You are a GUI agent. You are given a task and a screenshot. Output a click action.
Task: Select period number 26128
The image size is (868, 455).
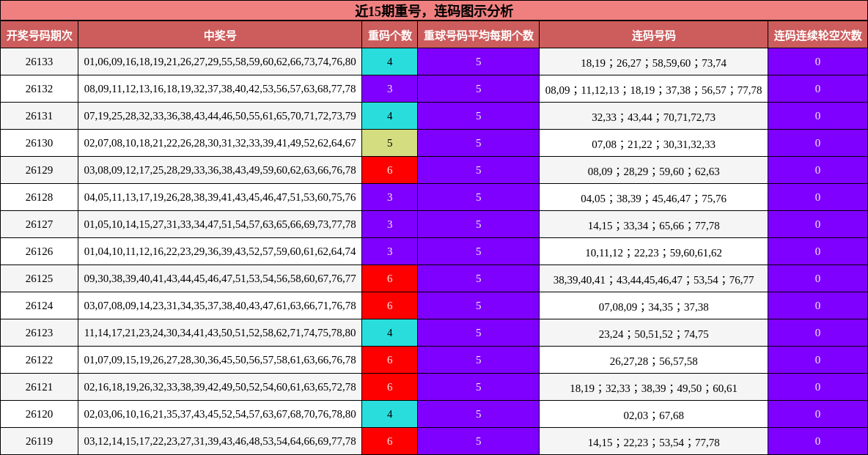[x=40, y=197]
